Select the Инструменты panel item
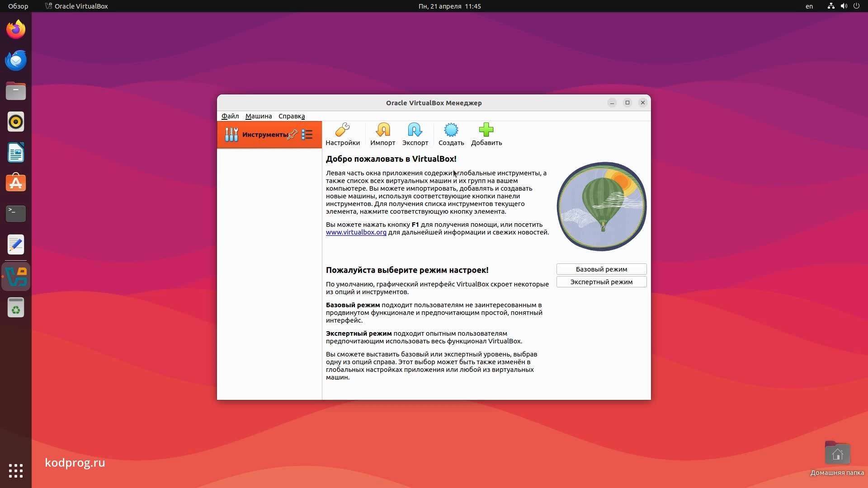The height and width of the screenshot is (488, 868). point(258,135)
